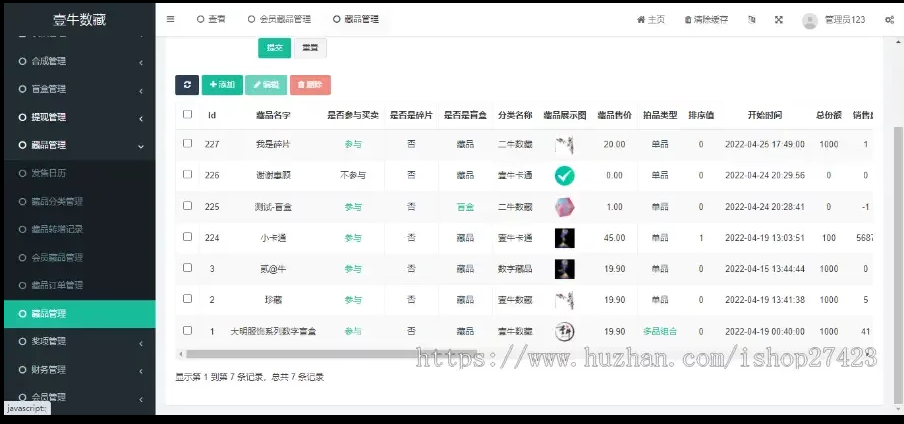This screenshot has height=424, width=904.
Task: Open the thumbnail image in row 2 珍藏
Action: pyautogui.click(x=564, y=300)
